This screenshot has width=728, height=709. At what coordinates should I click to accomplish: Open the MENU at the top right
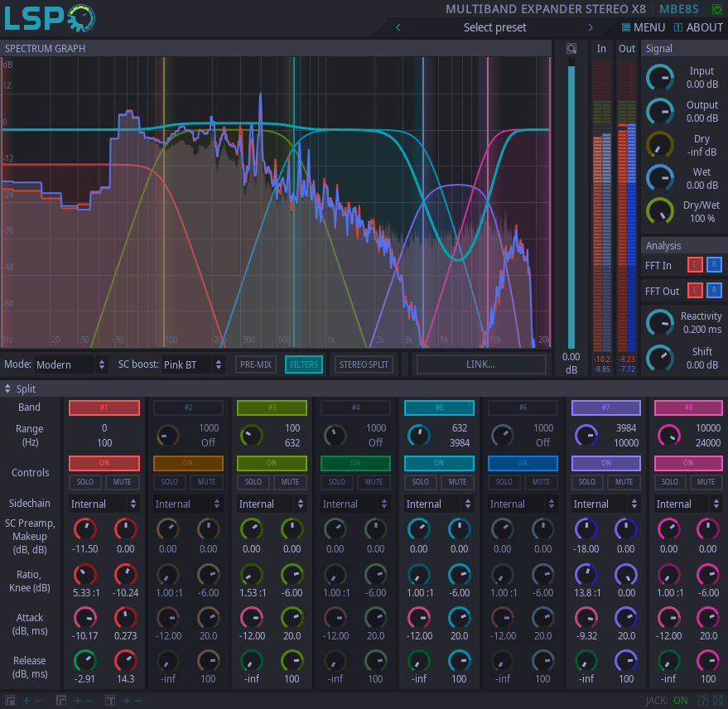coord(643,27)
